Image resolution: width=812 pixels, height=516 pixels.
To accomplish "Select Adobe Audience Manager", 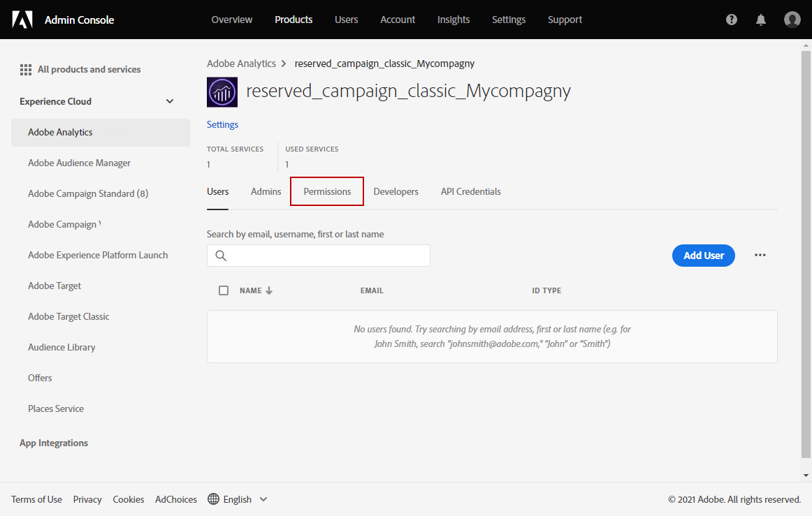I will pos(79,163).
